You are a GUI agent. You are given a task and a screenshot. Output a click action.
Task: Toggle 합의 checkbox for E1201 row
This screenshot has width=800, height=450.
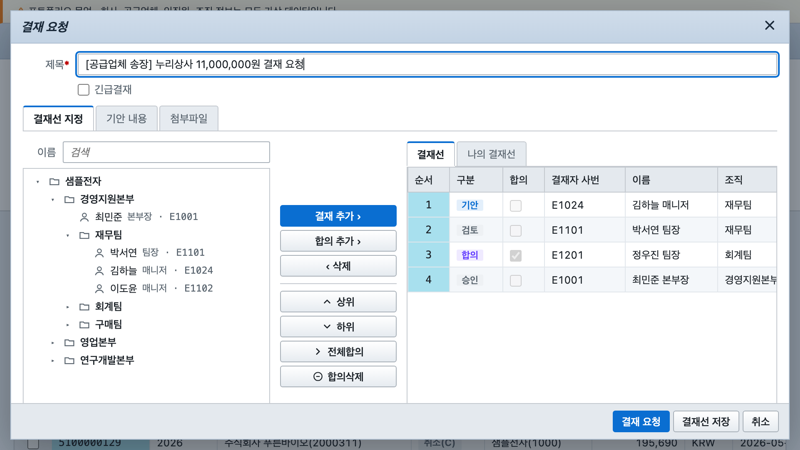click(516, 256)
